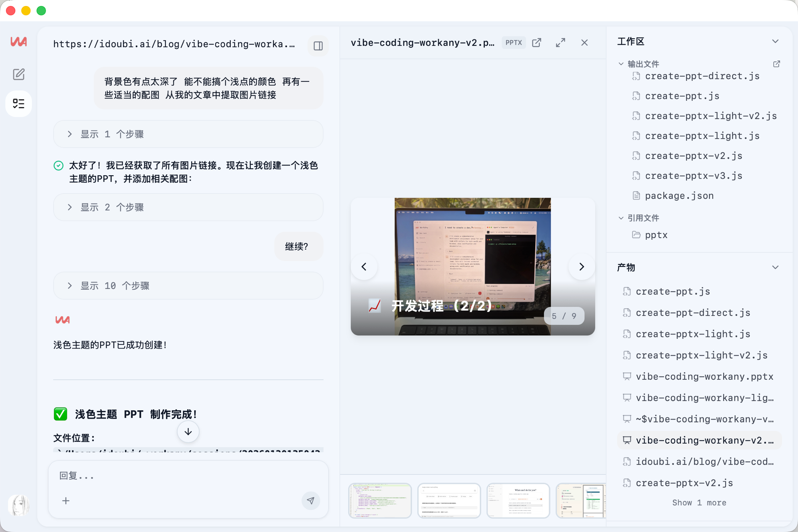Open vibe-coding-workany.pptx in artifacts list
Viewport: 798px width, 532px height.
(x=704, y=376)
